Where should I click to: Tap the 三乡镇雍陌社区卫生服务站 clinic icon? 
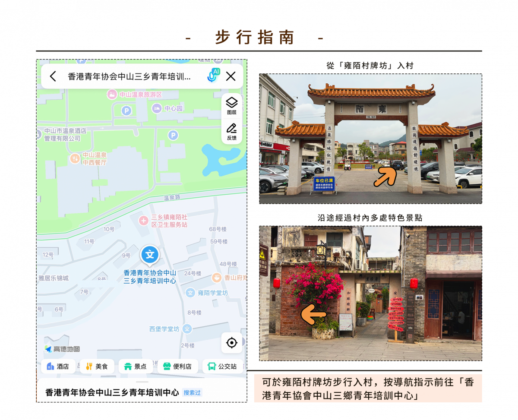point(143,221)
